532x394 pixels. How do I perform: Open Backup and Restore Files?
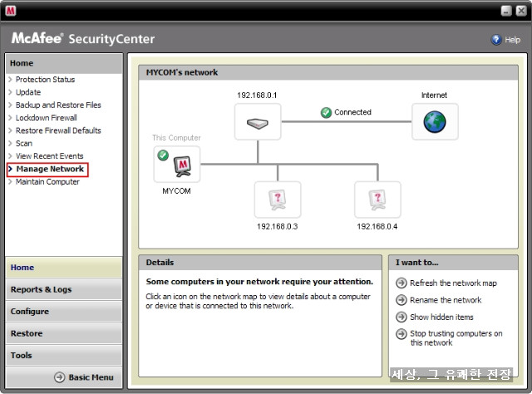point(58,106)
